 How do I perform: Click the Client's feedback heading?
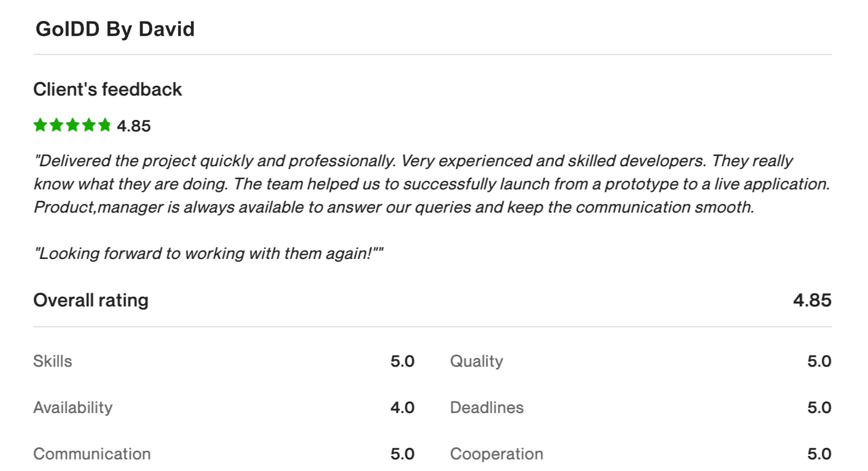108,89
